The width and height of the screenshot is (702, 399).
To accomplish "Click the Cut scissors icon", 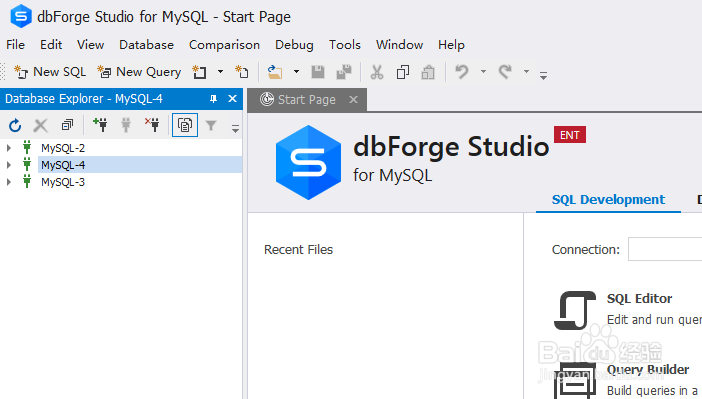I will (377, 72).
